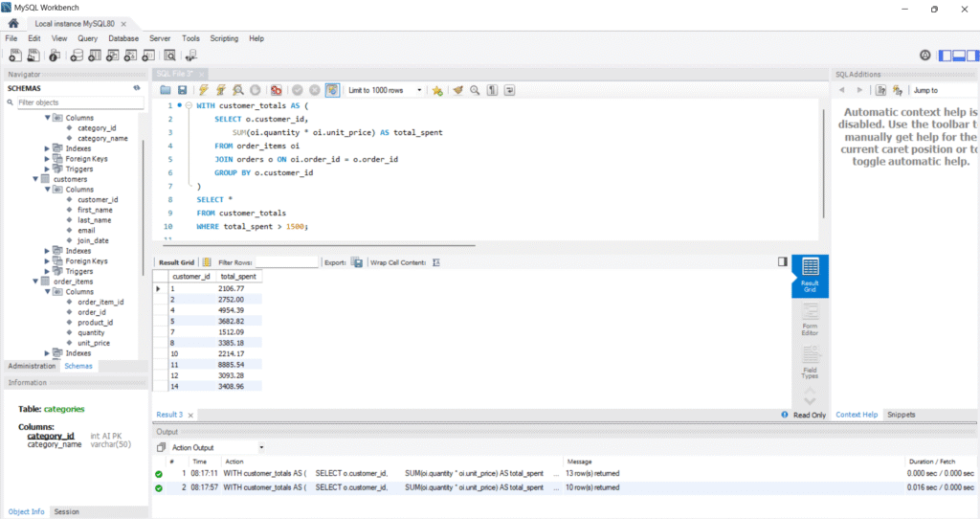
Task: Expand Triggers under customers
Action: click(47, 271)
